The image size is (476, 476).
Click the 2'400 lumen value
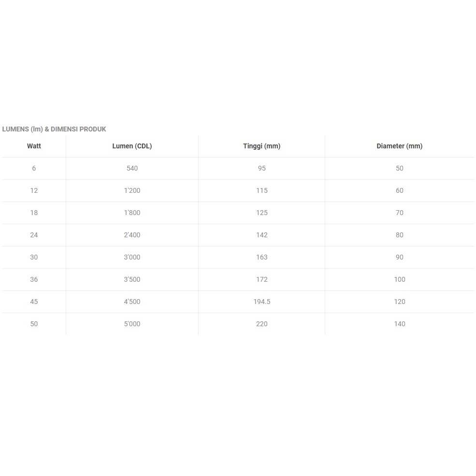(132, 235)
